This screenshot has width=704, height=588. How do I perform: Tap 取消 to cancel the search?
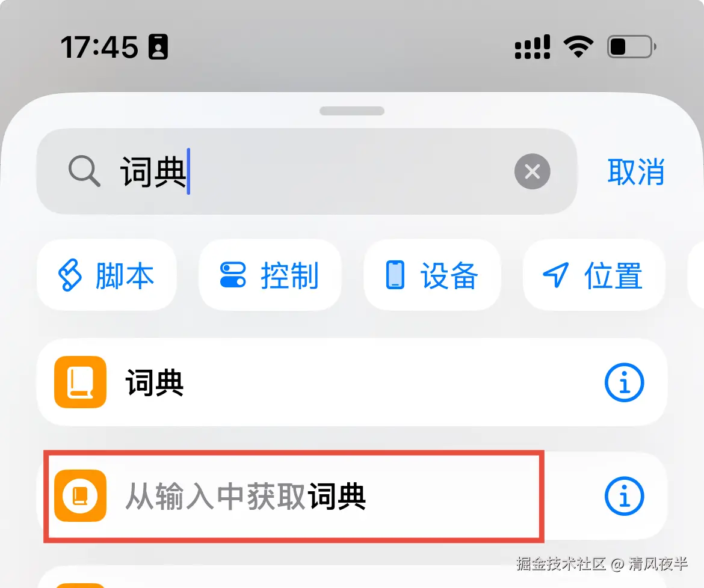[635, 171]
